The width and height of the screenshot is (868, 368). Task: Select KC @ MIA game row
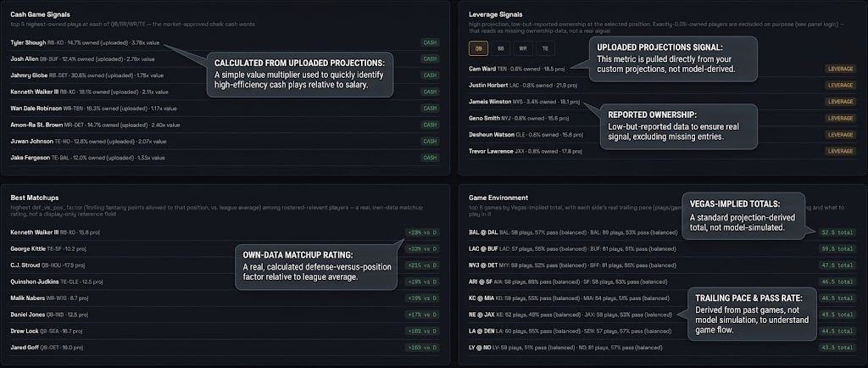click(x=662, y=298)
